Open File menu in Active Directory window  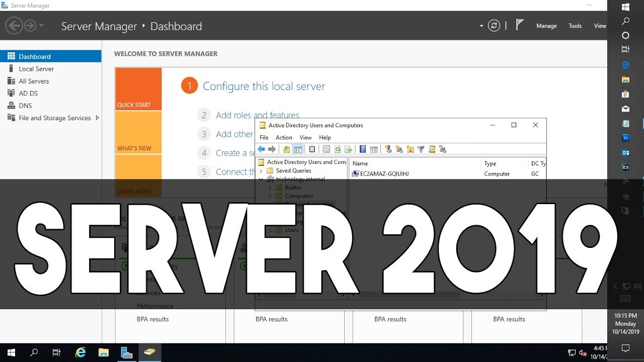click(x=264, y=137)
